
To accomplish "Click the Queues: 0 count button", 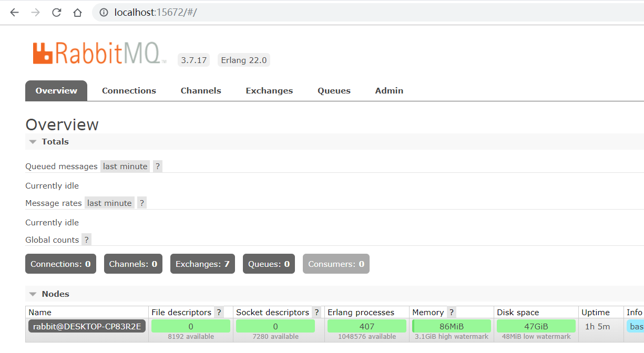I will tap(269, 264).
